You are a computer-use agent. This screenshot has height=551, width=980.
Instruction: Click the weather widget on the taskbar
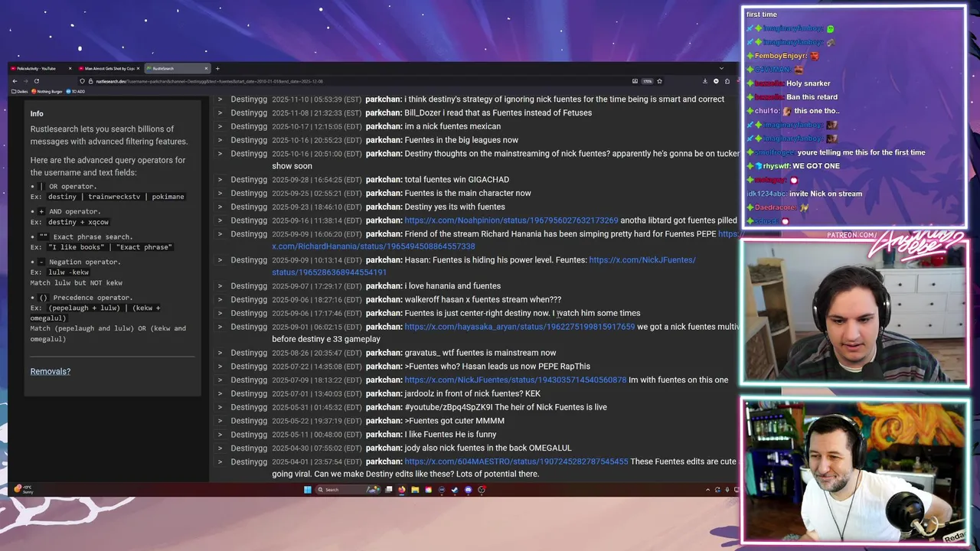click(x=23, y=489)
